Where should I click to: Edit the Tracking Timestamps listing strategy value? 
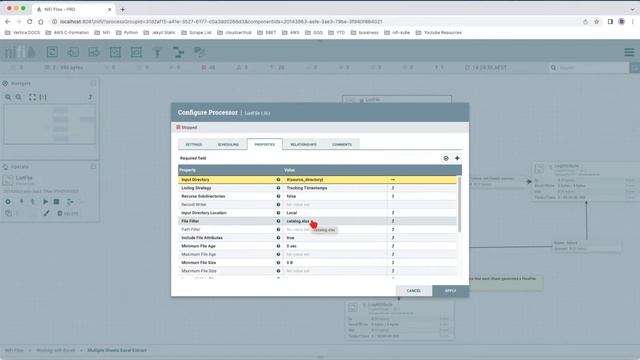pos(336,188)
